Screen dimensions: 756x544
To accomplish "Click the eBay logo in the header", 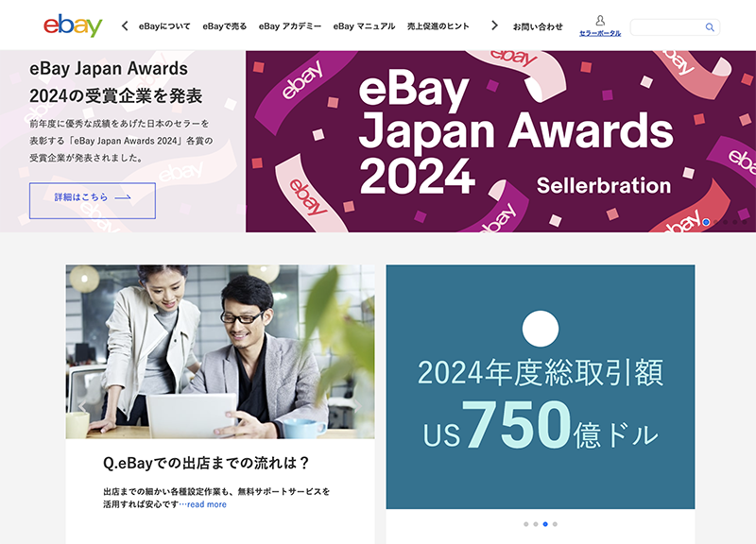I will click(73, 25).
